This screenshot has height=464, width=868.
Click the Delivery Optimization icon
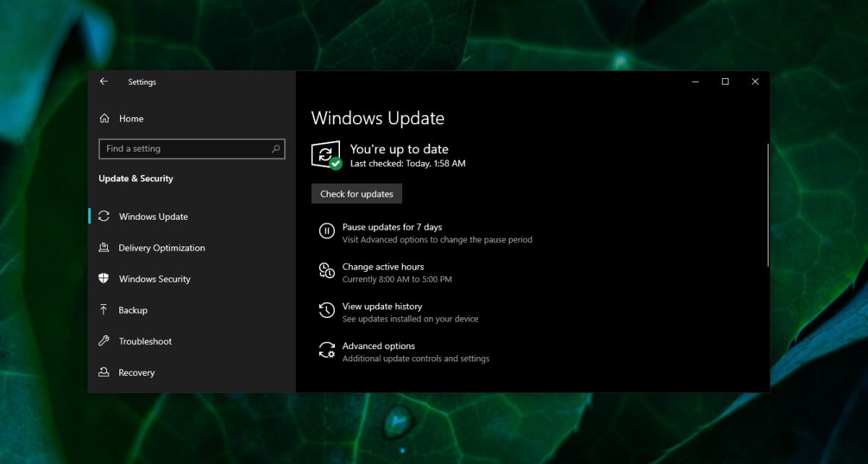click(x=104, y=247)
